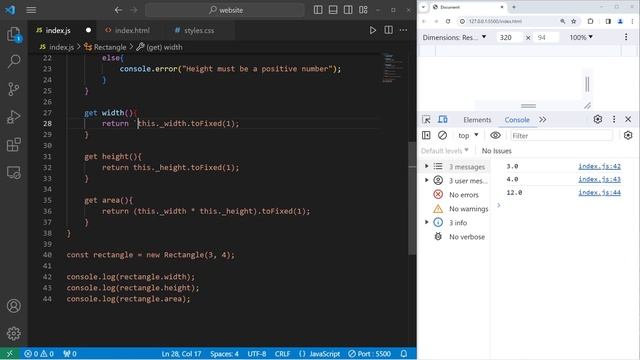Open the 100% zoom dropdown
This screenshot has height=360, width=640.
tap(581, 37)
